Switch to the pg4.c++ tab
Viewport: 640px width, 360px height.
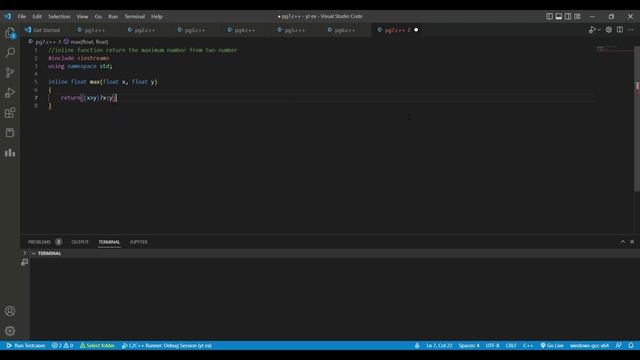(245, 30)
